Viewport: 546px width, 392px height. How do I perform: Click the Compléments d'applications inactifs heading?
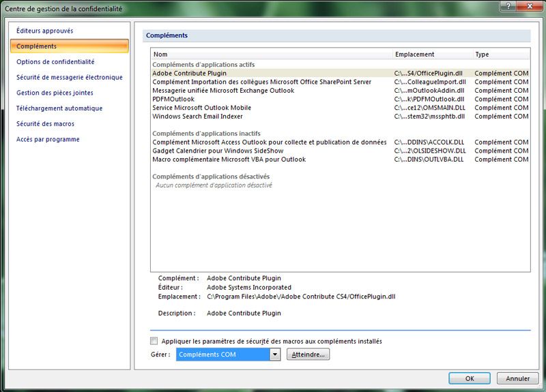click(x=206, y=134)
